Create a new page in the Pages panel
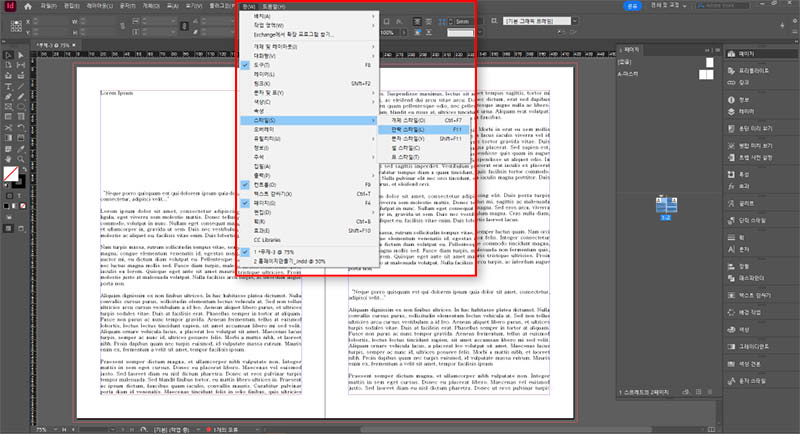The height and width of the screenshot is (434, 800). (x=698, y=392)
